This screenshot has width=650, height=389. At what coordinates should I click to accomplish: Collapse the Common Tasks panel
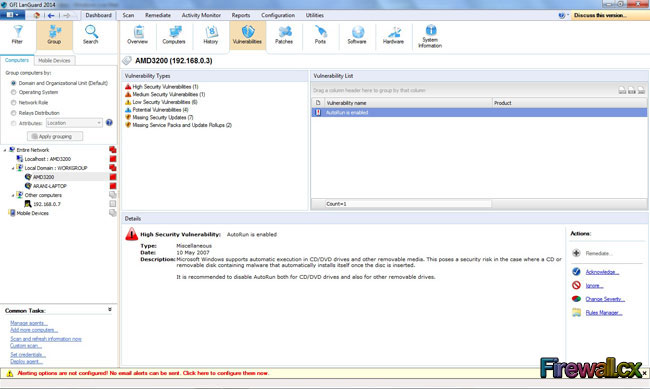pos(110,309)
